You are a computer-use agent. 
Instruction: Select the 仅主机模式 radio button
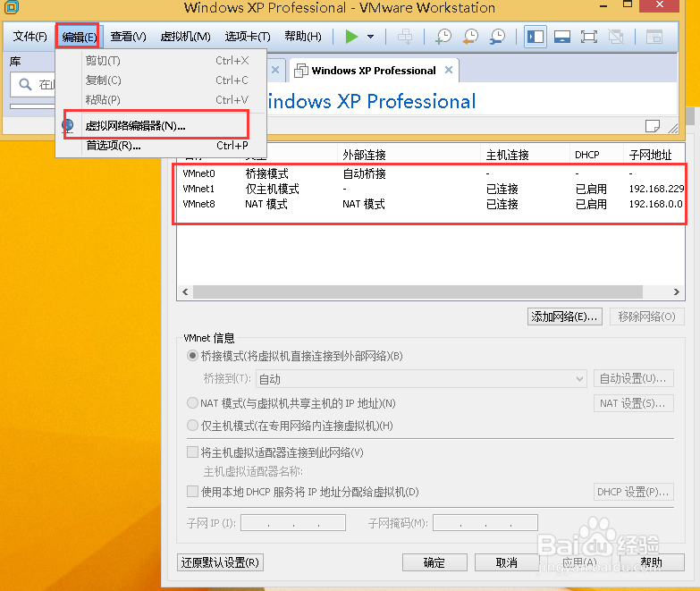click(x=192, y=426)
